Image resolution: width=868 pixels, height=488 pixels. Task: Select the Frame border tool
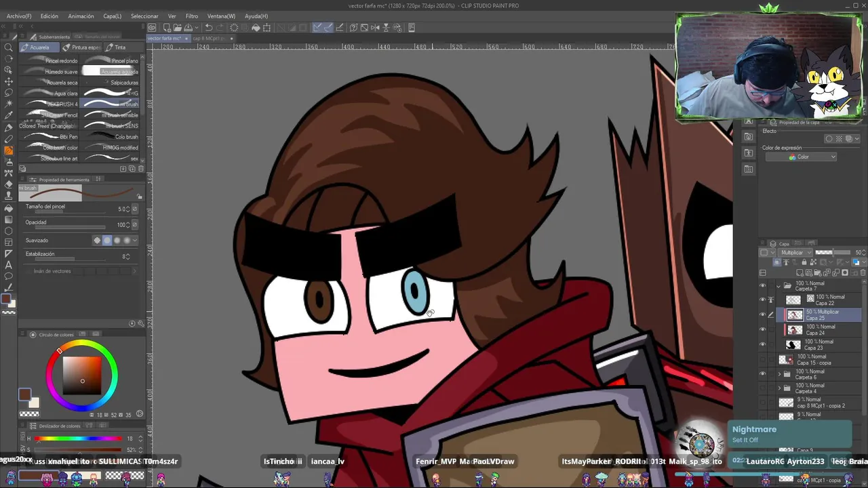pos(8,242)
